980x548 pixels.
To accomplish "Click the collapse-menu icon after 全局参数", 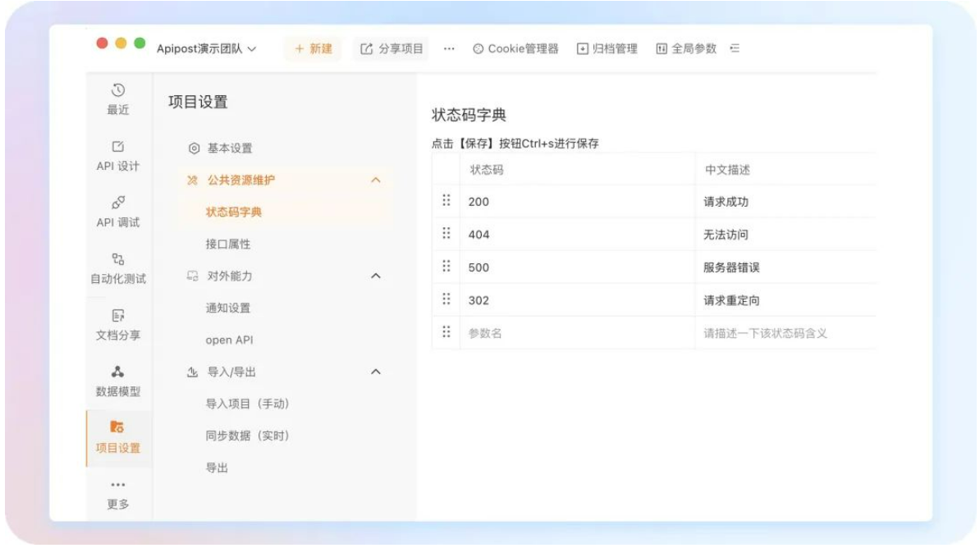I will tap(735, 48).
